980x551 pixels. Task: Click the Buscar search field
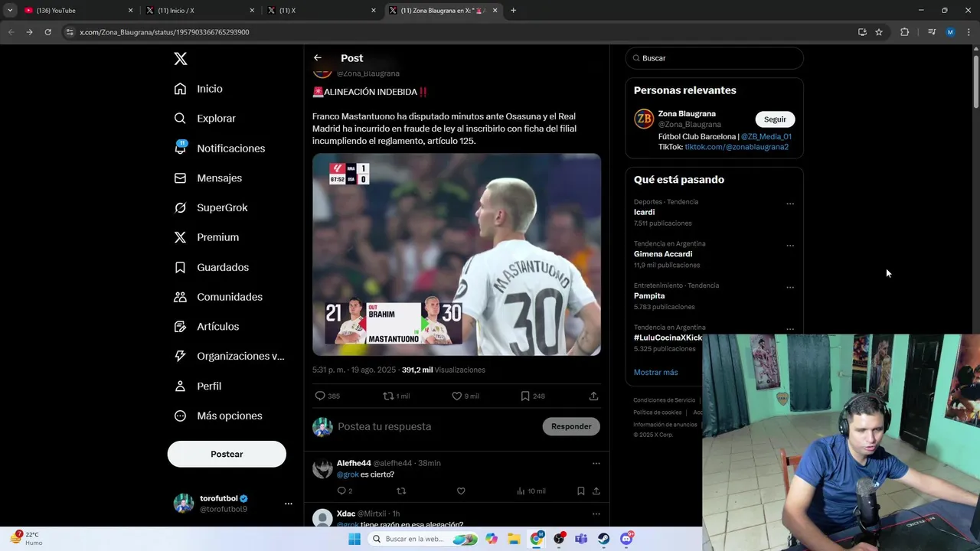click(714, 58)
